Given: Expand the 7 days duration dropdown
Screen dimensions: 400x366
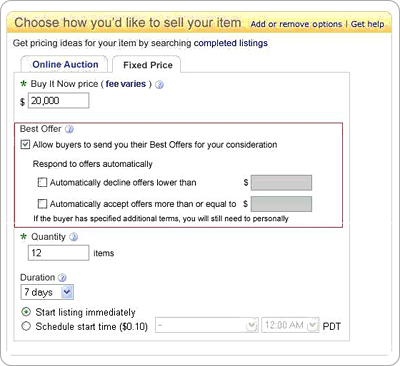Looking at the screenshot, I should [47, 292].
